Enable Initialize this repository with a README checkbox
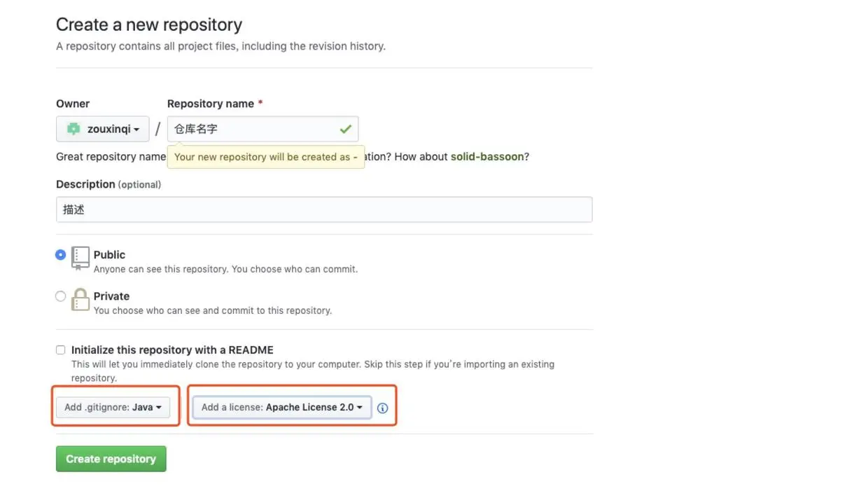Screen dimensions: 868x498 pyautogui.click(x=61, y=350)
